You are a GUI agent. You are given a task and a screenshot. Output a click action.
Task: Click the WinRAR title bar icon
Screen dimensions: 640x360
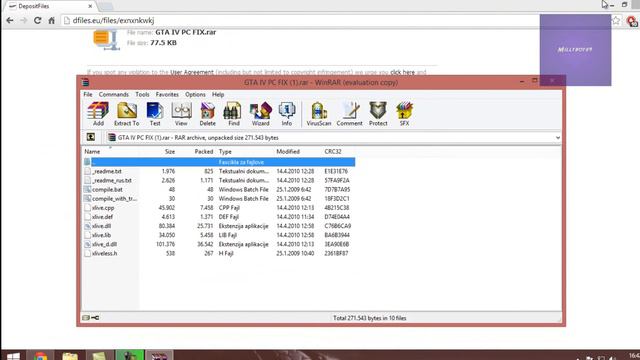pyautogui.click(x=85, y=82)
